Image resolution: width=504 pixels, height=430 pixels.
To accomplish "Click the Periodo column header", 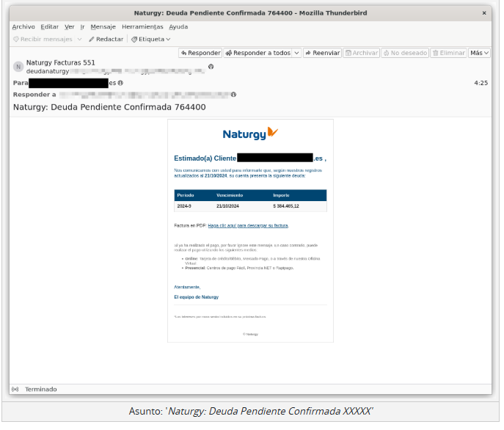I will [x=186, y=197].
